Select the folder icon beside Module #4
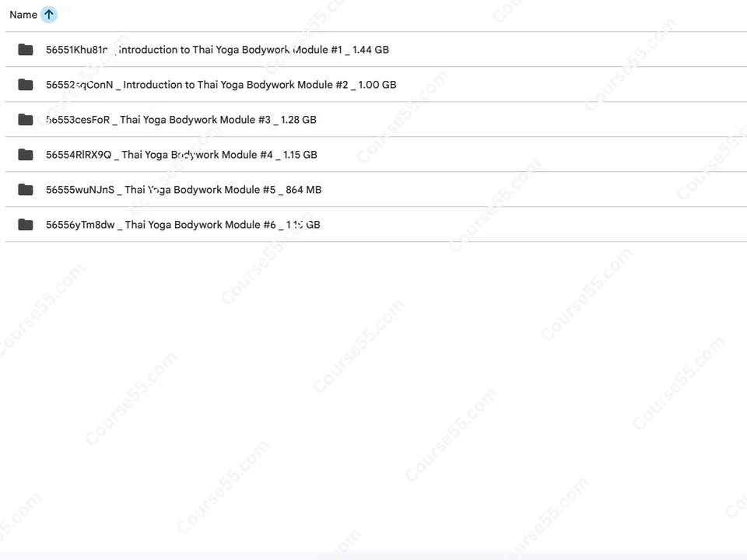This screenshot has width=747, height=560. [x=25, y=155]
